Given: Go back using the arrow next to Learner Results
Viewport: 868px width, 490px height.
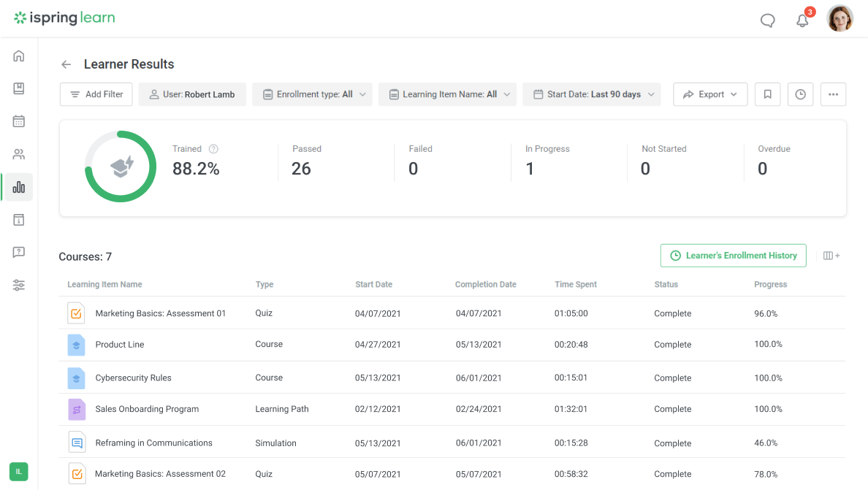Looking at the screenshot, I should pyautogui.click(x=66, y=64).
